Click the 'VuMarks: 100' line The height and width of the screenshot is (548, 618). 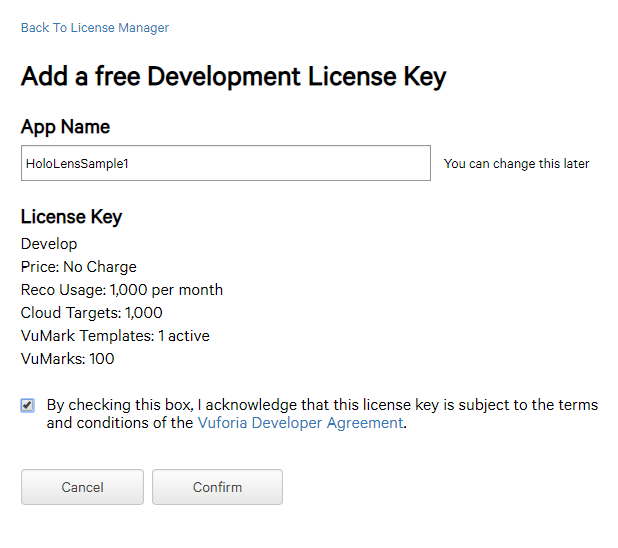tap(67, 359)
